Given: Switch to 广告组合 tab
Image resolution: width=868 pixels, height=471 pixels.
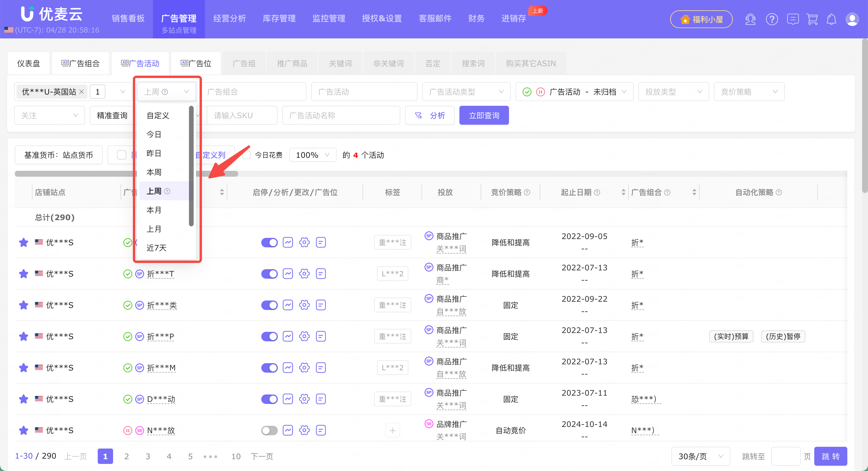Looking at the screenshot, I should click(x=81, y=64).
